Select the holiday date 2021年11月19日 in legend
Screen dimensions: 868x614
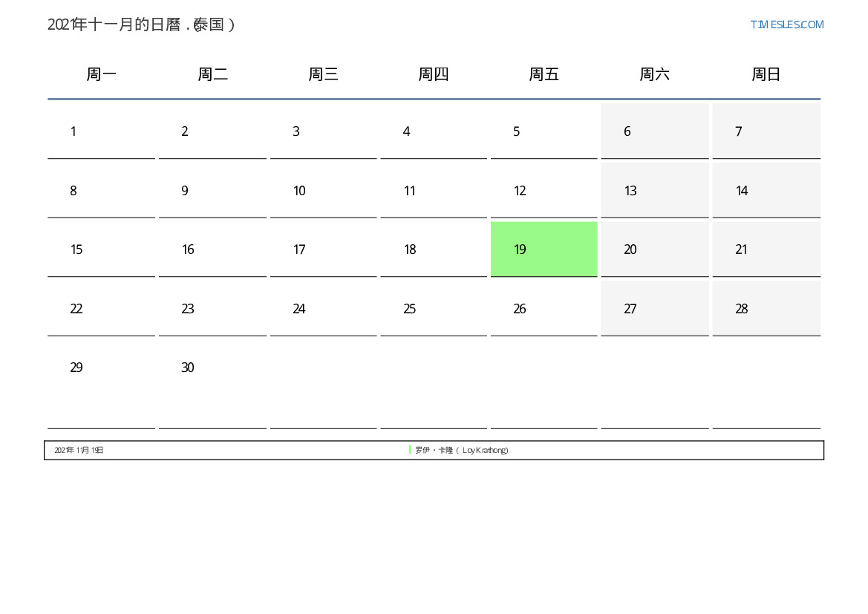pos(79,450)
